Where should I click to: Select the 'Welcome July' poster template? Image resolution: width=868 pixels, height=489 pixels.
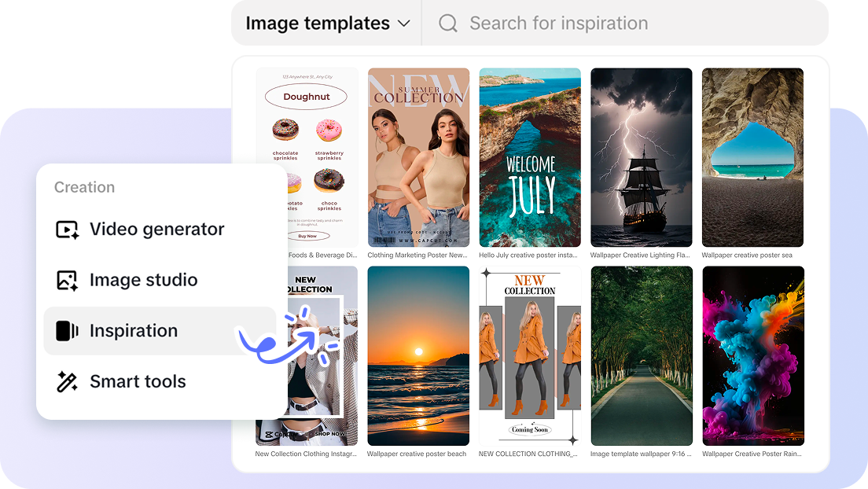(x=530, y=157)
